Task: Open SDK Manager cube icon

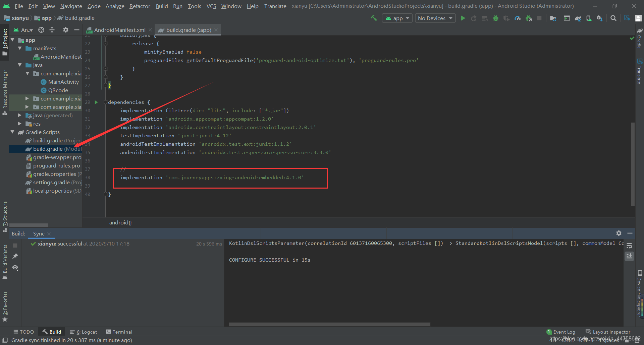Action: (x=599, y=18)
